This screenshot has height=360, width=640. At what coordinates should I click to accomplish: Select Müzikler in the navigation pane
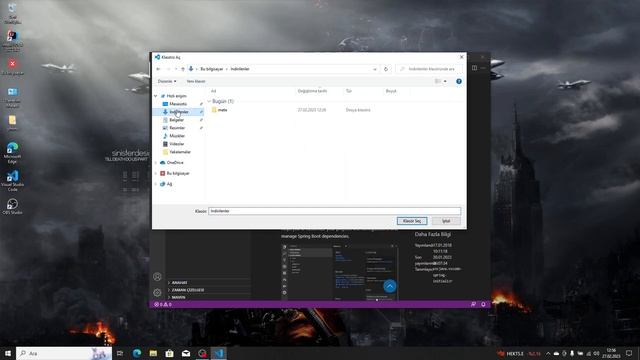pyautogui.click(x=177, y=136)
